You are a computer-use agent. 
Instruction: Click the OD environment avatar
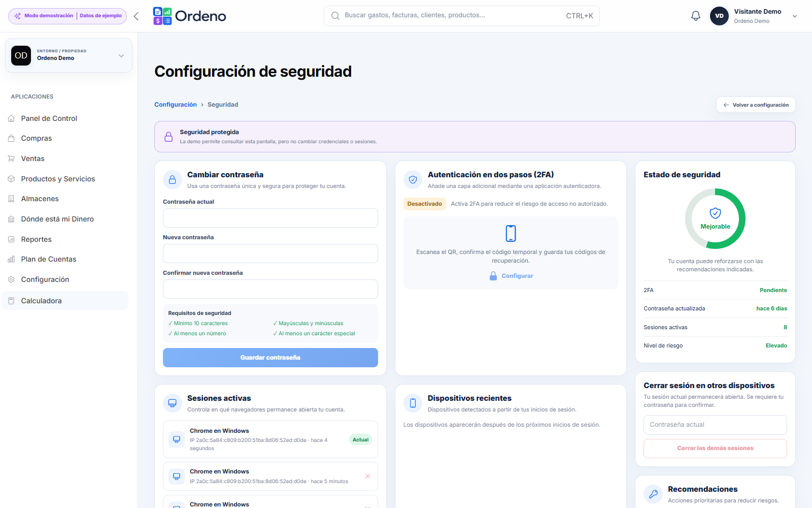pos(21,55)
